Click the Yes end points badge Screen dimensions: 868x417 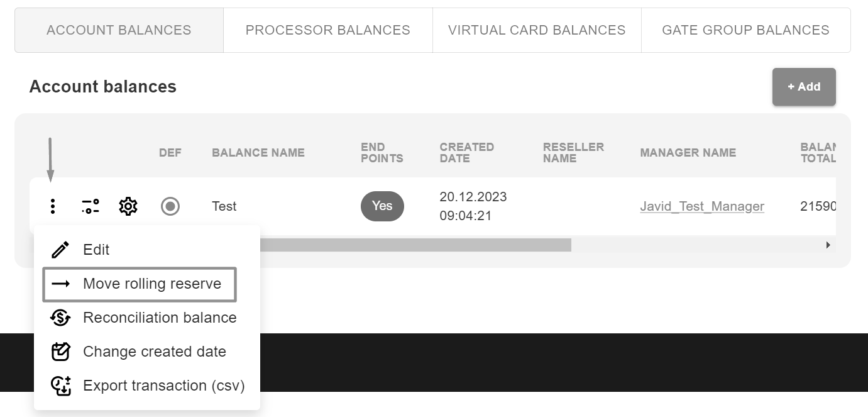click(x=382, y=206)
